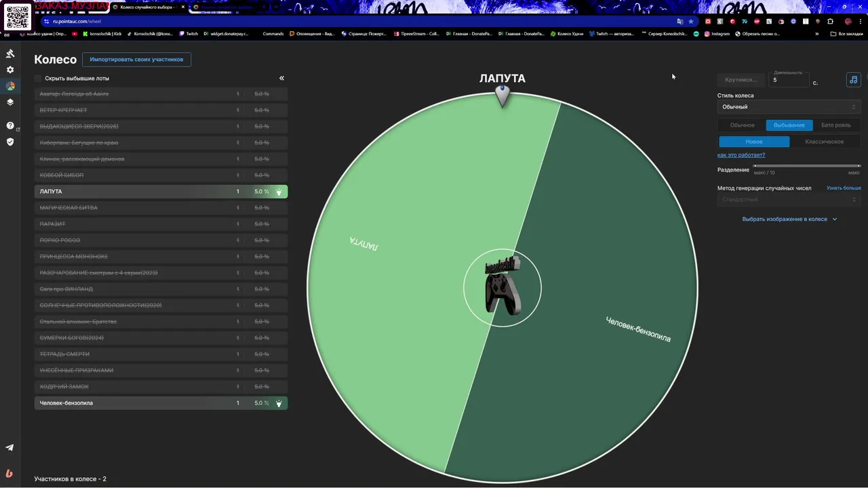The height and width of the screenshot is (488, 868).
Task: Toggle wheel music note button
Action: coord(853,79)
